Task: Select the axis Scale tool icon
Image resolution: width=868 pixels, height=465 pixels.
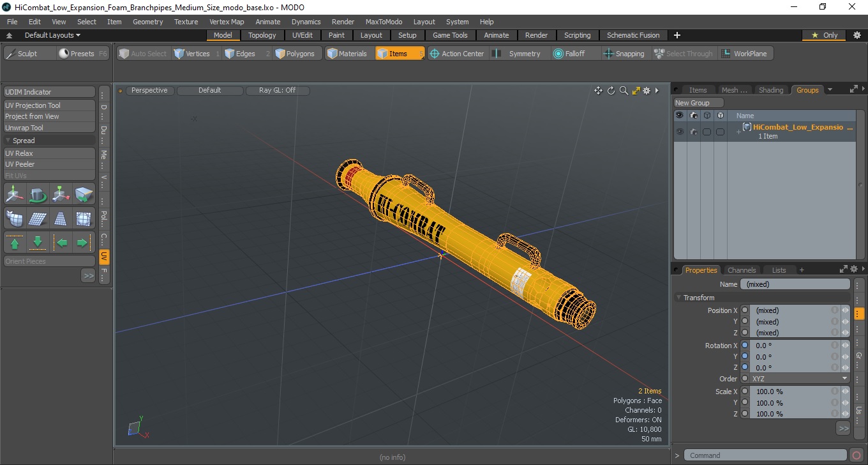Action: pyautogui.click(x=61, y=194)
